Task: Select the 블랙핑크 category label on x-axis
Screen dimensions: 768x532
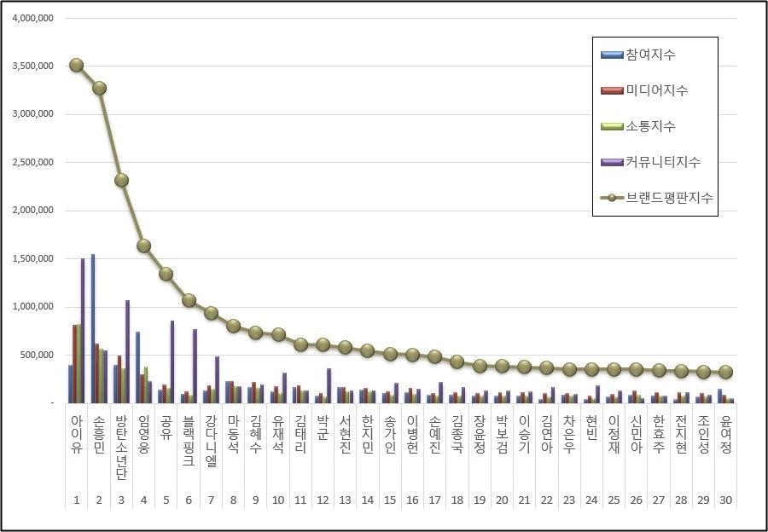Action: pos(189,442)
